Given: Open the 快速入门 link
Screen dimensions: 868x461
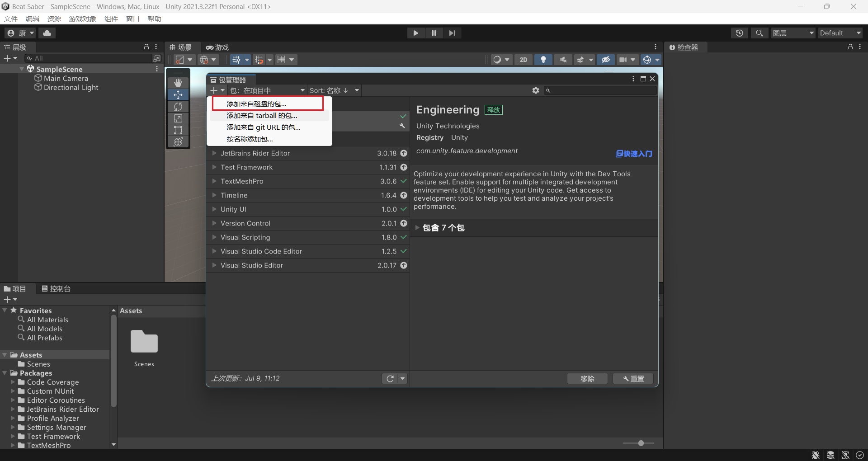Looking at the screenshot, I should coord(634,154).
